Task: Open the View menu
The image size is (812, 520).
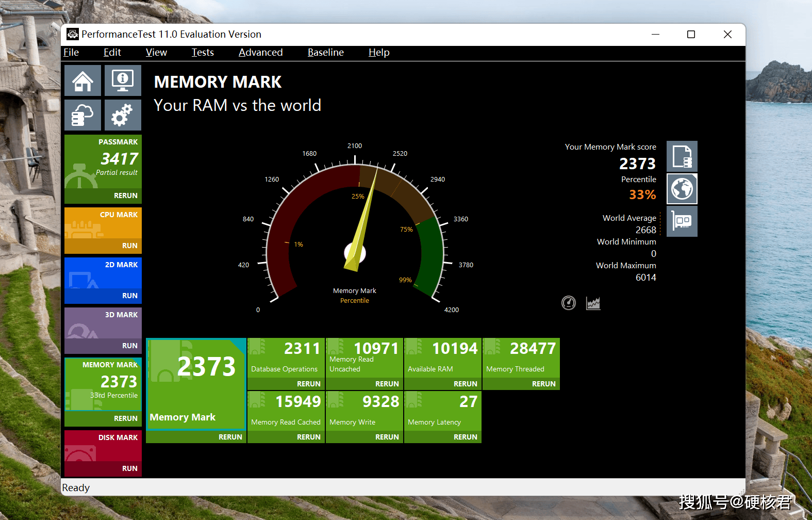Action: 156,53
